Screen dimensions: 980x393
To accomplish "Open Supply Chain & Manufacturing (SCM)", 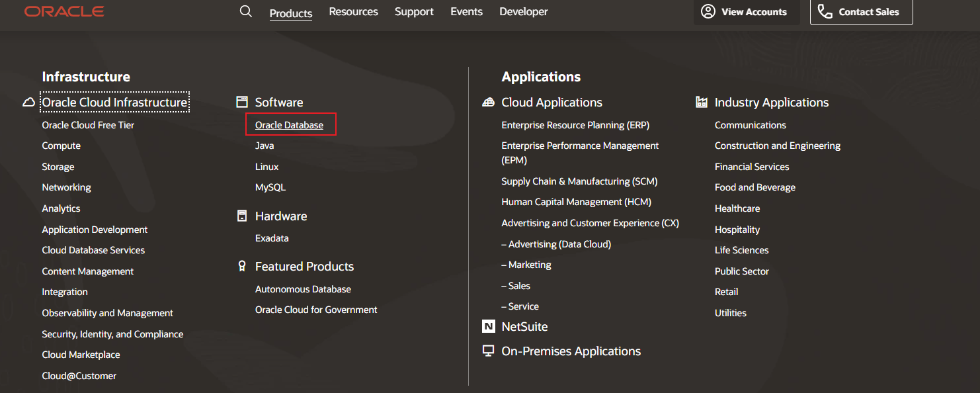I will click(580, 181).
